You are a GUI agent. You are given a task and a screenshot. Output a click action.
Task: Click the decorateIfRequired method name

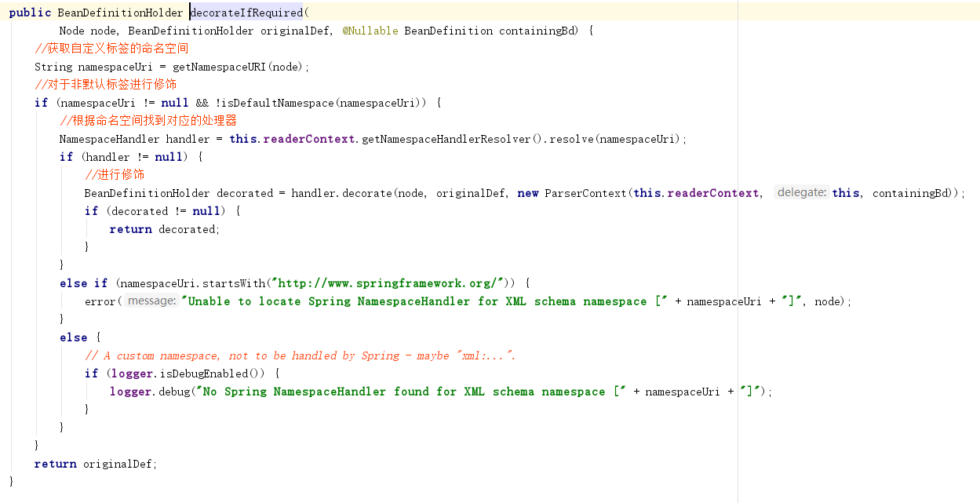pyautogui.click(x=246, y=13)
